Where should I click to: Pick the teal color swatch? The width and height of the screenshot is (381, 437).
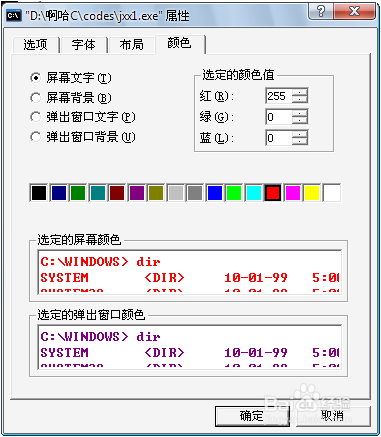(98, 193)
